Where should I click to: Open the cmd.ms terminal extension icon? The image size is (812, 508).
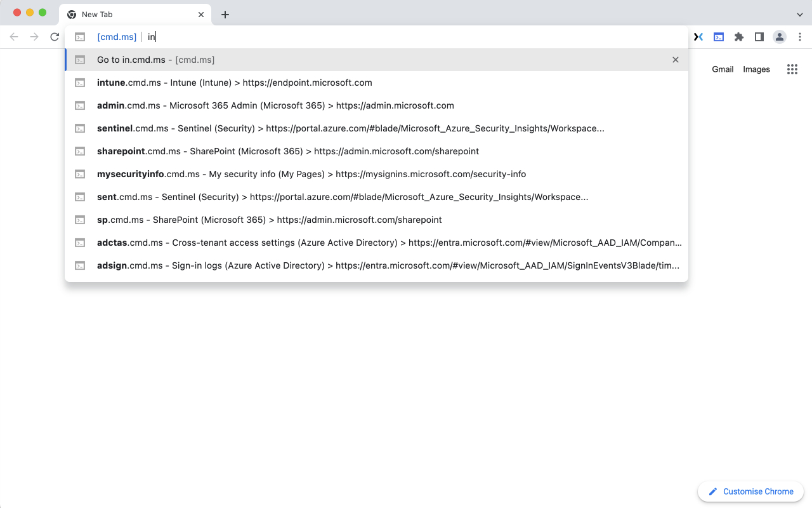pyautogui.click(x=719, y=37)
